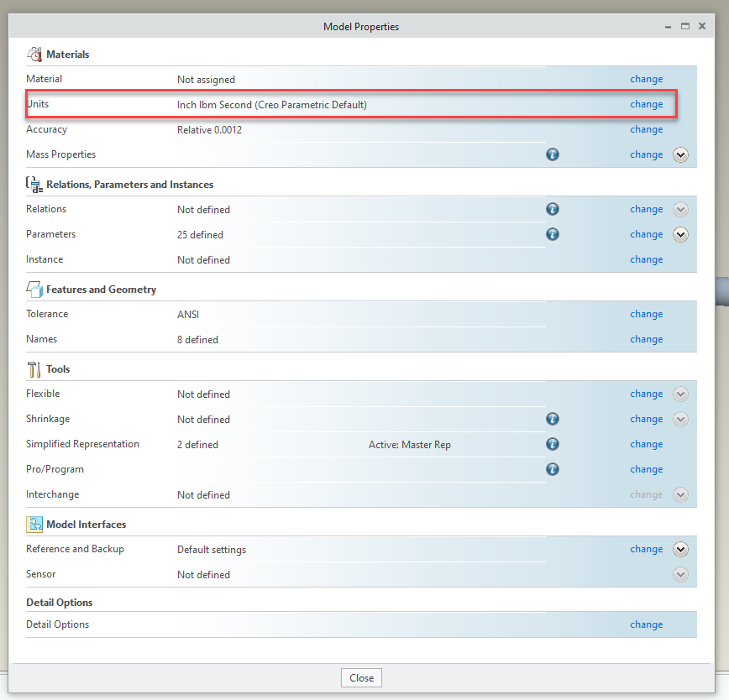Image resolution: width=729 pixels, height=700 pixels.
Task: Click the Materials section icon
Action: (x=34, y=55)
